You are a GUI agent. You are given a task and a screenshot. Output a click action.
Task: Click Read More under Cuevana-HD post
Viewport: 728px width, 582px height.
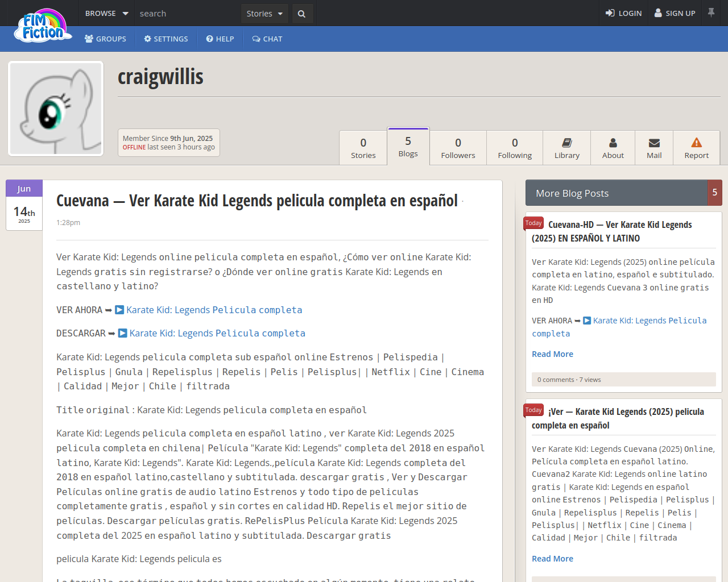pyautogui.click(x=552, y=354)
